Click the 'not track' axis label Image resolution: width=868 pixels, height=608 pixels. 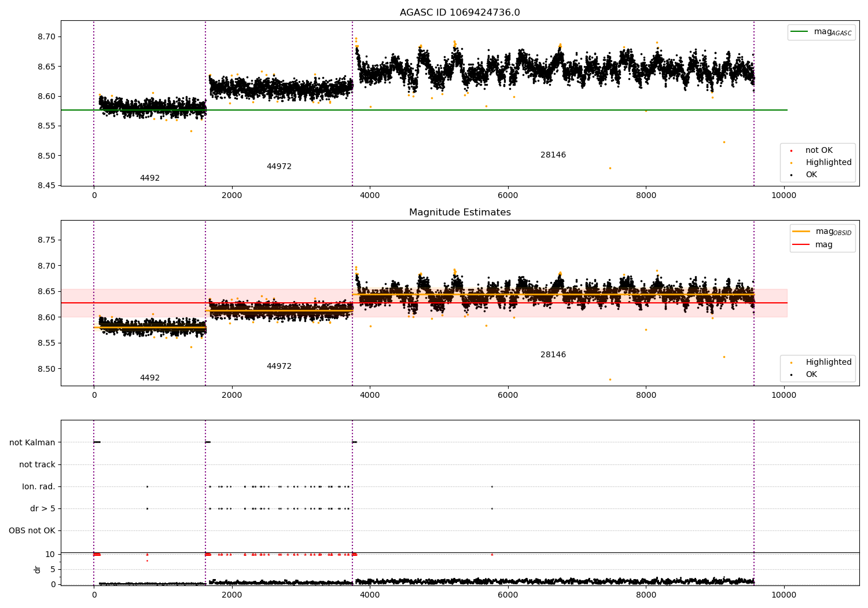[x=37, y=464]
